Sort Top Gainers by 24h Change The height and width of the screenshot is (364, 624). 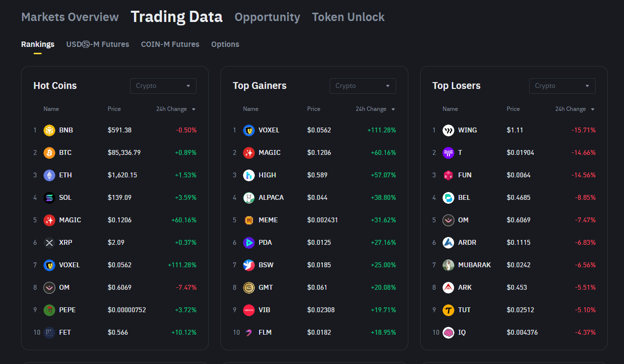(x=375, y=109)
